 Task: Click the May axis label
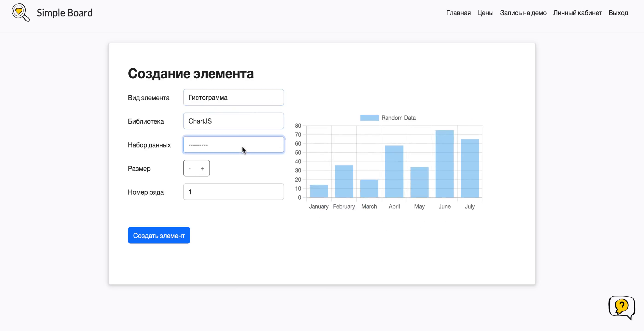420,207
